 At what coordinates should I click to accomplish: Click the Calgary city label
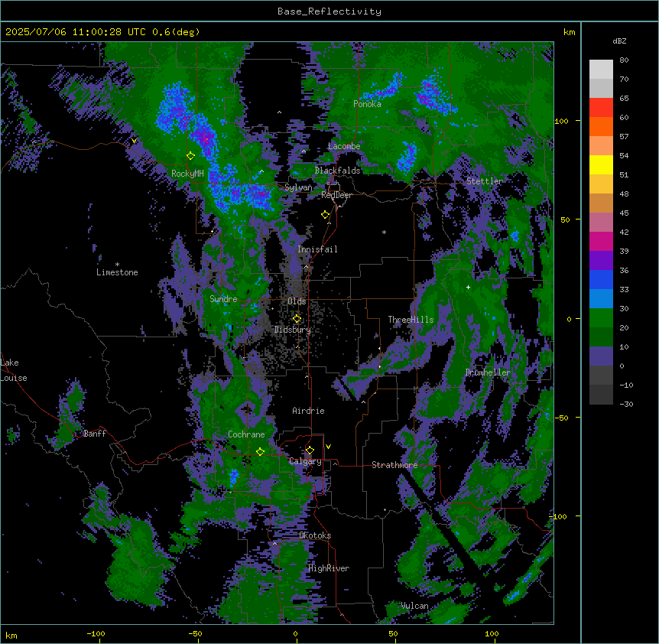pyautogui.click(x=305, y=461)
